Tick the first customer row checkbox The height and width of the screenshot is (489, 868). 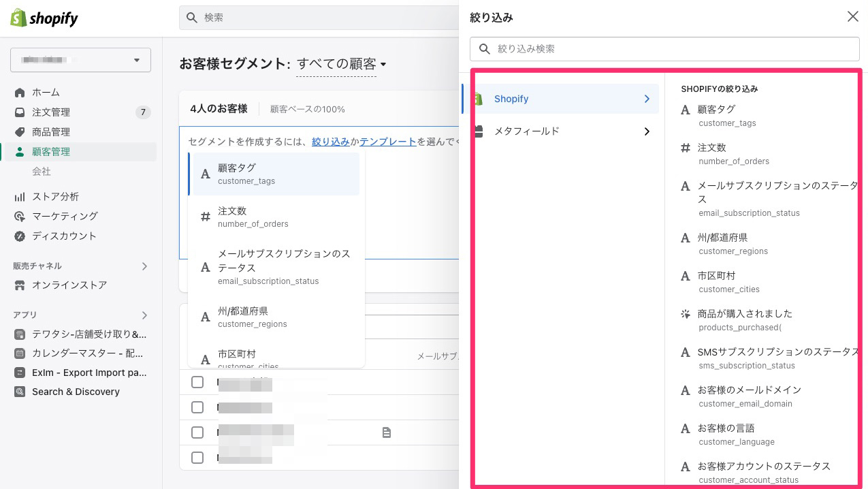pos(197,382)
